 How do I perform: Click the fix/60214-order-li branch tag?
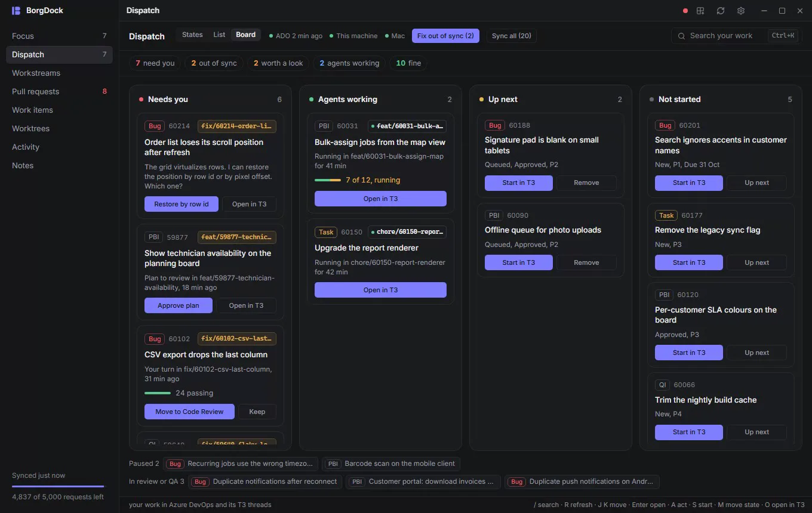click(x=237, y=126)
